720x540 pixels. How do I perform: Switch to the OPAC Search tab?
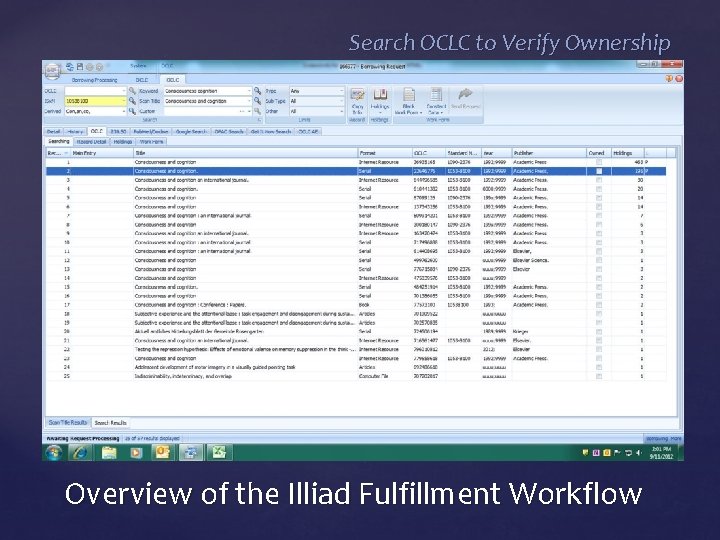click(229, 131)
